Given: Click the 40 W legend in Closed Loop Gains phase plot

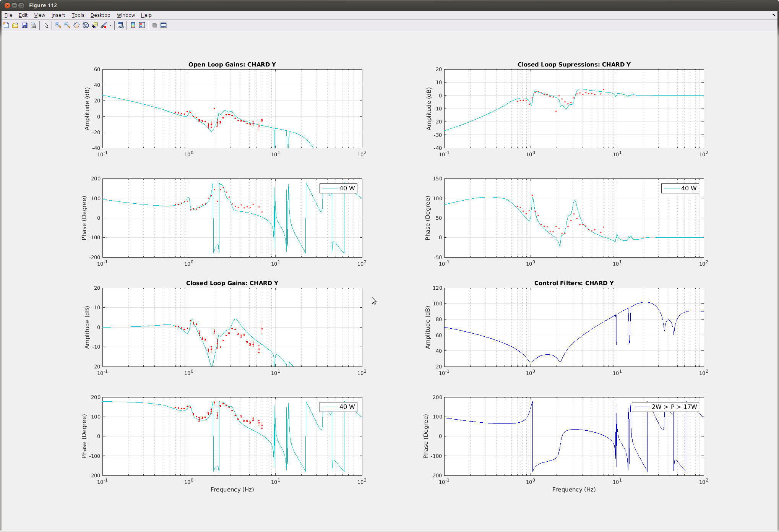Looking at the screenshot, I should (x=338, y=407).
